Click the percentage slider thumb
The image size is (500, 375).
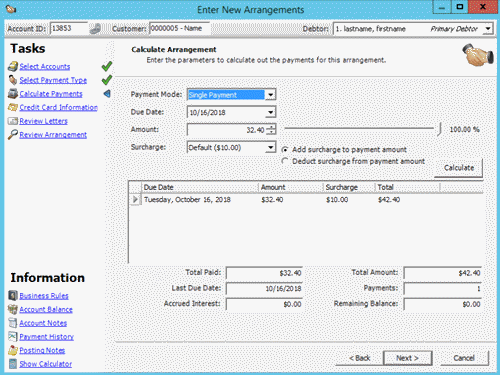click(440, 129)
